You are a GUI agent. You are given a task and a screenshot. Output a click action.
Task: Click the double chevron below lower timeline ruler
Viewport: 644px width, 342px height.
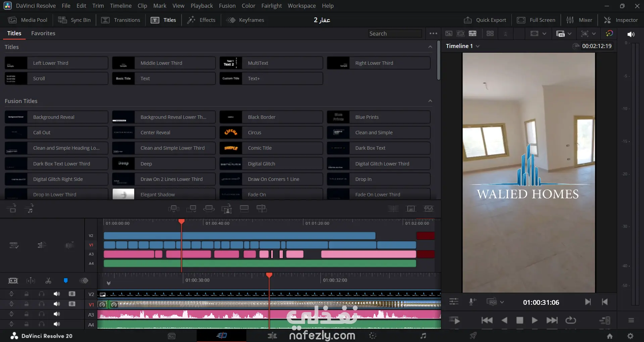pyautogui.click(x=108, y=283)
